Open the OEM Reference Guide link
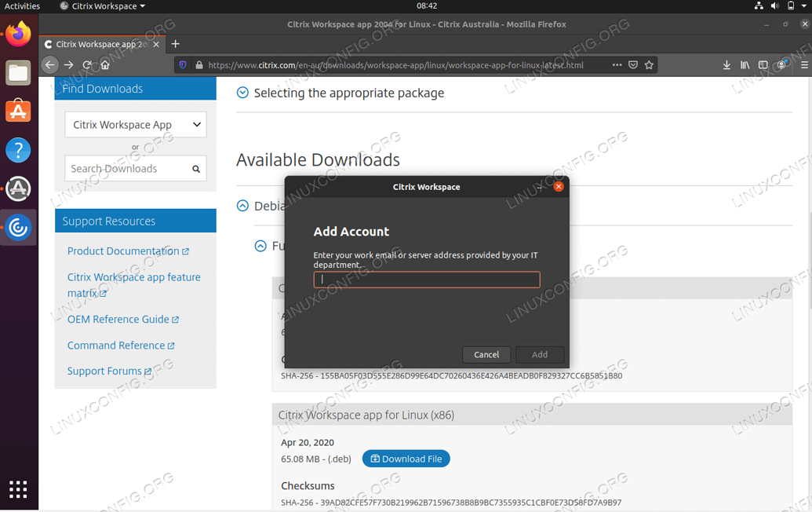The image size is (812, 512). [123, 320]
